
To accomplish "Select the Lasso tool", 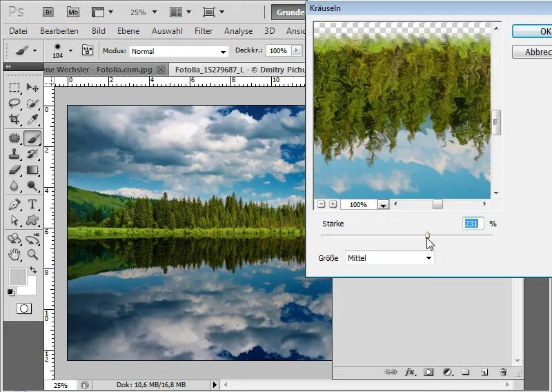I will click(14, 104).
